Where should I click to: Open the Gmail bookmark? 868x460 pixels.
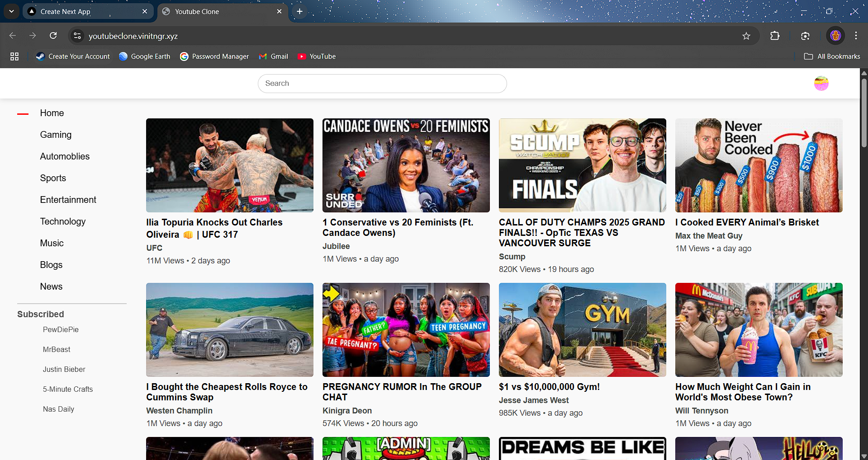click(x=273, y=56)
